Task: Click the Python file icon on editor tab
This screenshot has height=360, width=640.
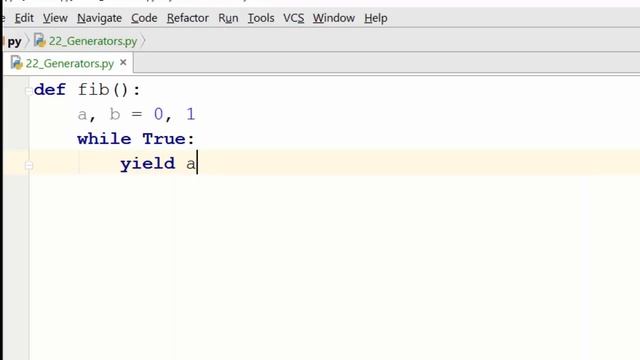Action: (17, 63)
